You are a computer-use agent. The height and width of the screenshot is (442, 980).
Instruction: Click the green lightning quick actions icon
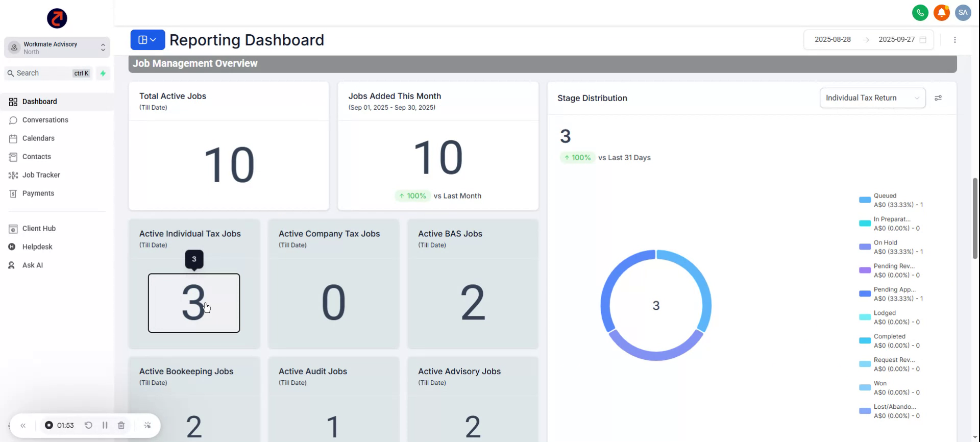103,73
